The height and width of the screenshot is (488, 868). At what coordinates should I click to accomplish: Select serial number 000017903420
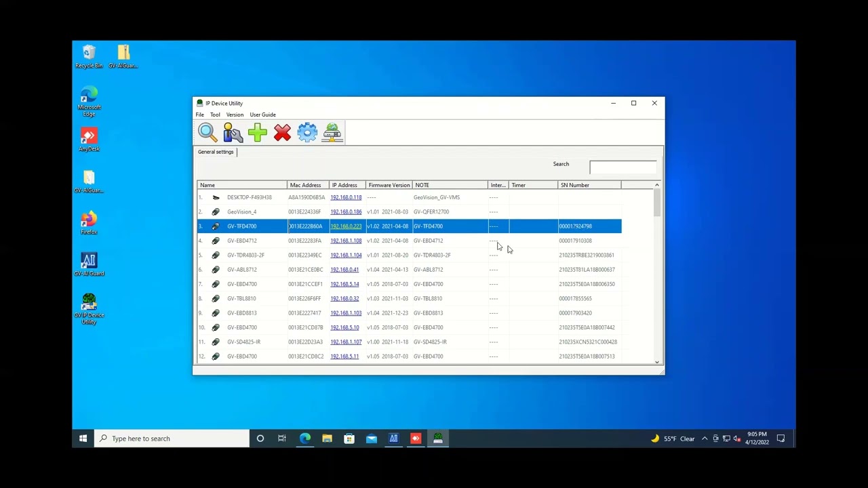click(575, 313)
